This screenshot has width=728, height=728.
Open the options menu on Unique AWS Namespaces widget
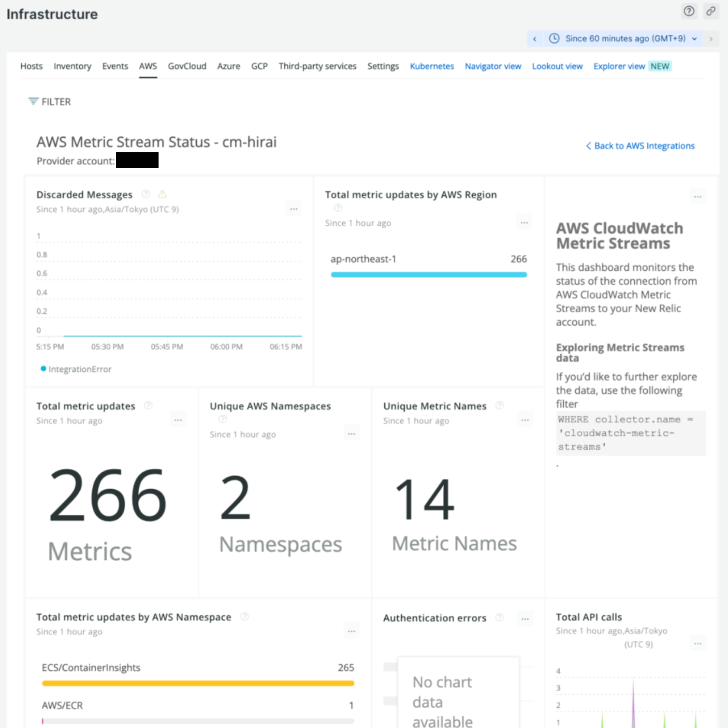(351, 433)
